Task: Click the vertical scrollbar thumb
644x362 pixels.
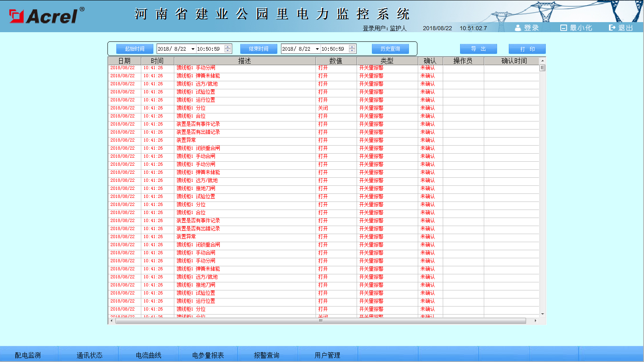Action: pos(543,68)
